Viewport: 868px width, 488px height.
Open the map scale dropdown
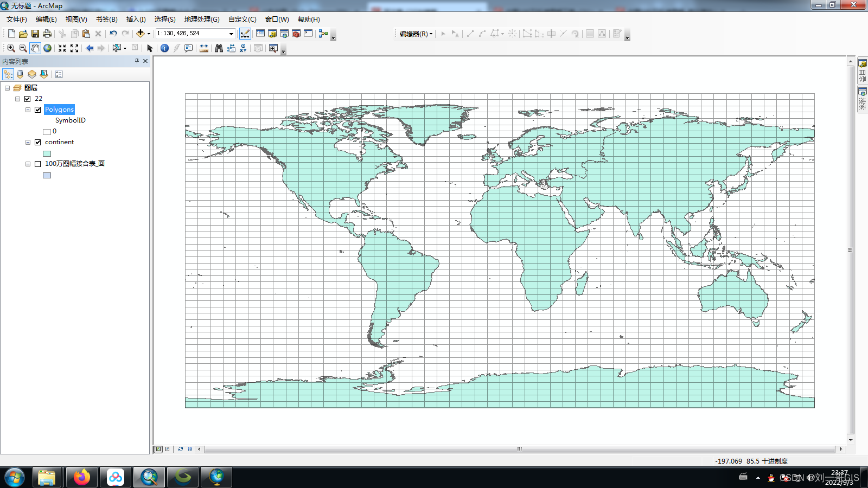point(231,34)
